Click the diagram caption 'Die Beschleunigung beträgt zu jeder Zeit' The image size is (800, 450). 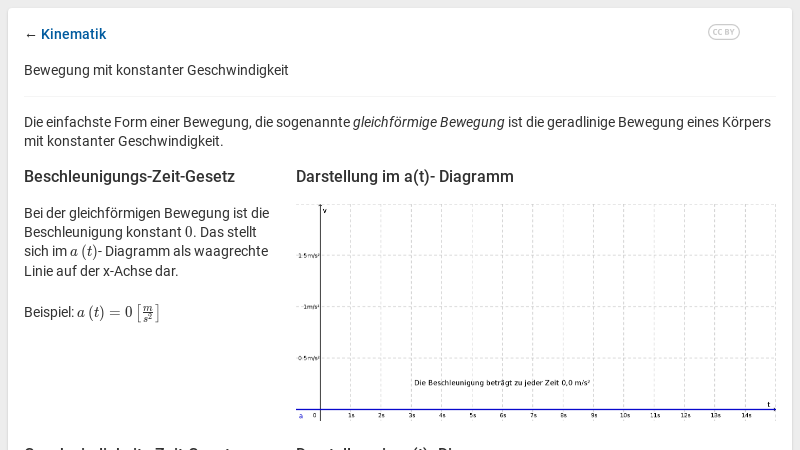[x=487, y=383]
